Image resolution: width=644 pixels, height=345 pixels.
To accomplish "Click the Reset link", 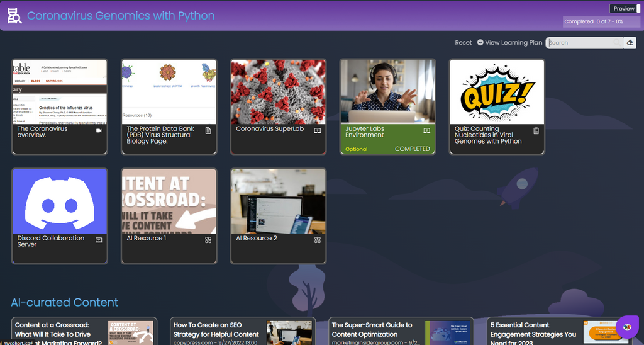I will (x=464, y=42).
